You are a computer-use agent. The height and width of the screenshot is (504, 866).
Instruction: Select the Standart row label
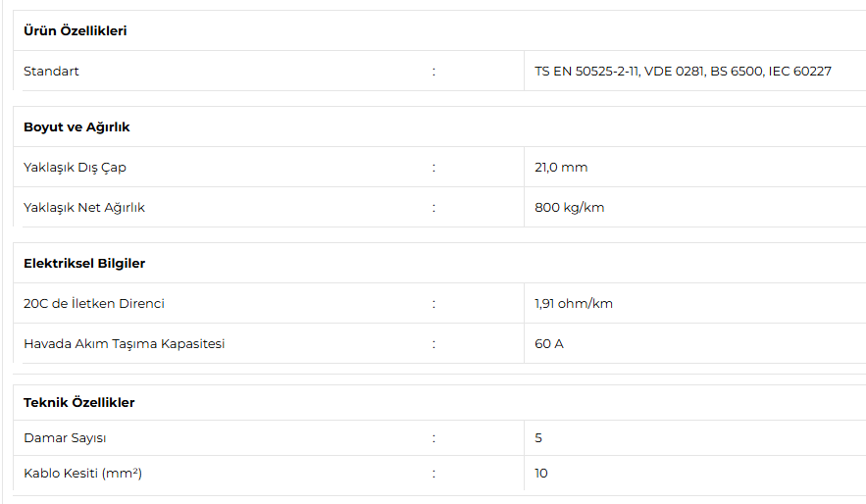pos(51,72)
